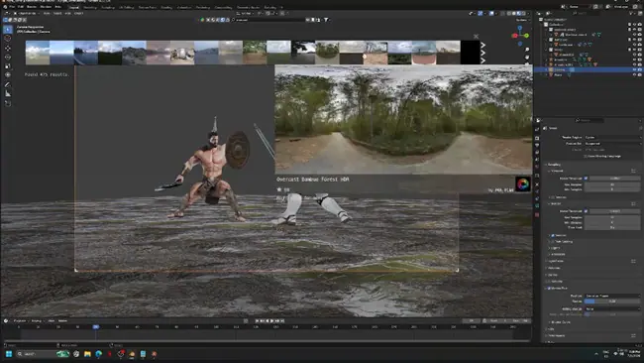Open the World properties tab

(537, 167)
